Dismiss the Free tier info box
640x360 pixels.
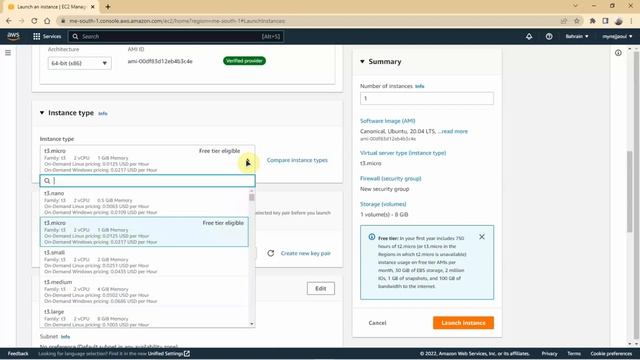coord(482,237)
